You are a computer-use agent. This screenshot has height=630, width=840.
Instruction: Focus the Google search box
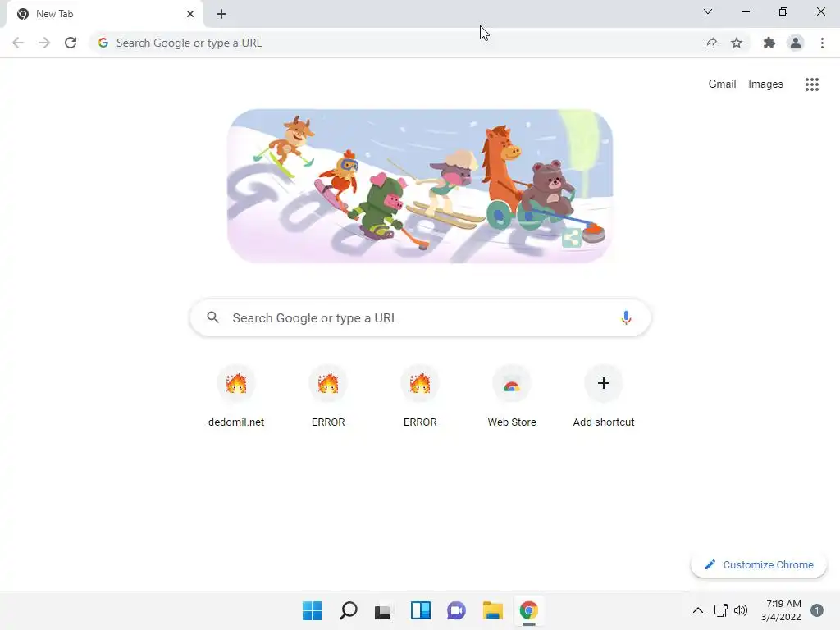[420, 317]
